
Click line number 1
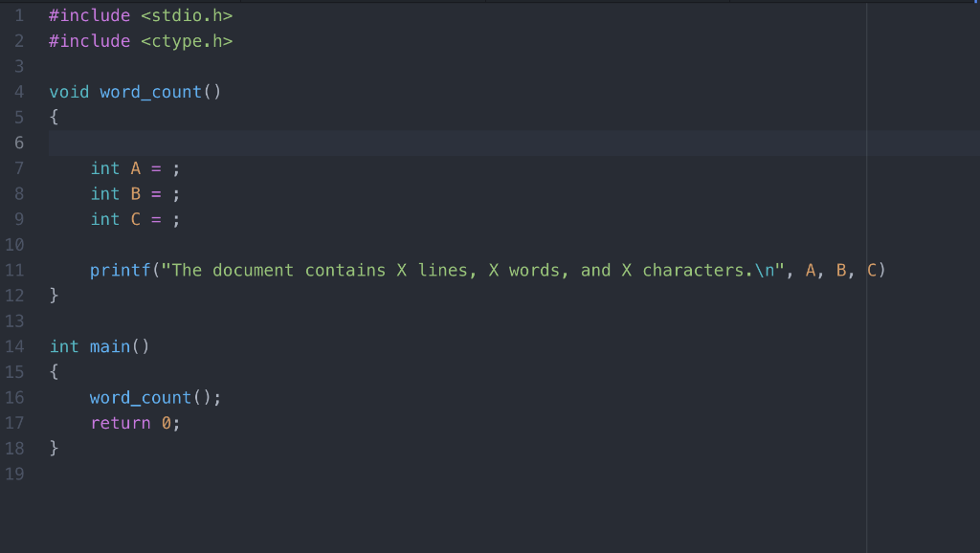[x=18, y=14]
